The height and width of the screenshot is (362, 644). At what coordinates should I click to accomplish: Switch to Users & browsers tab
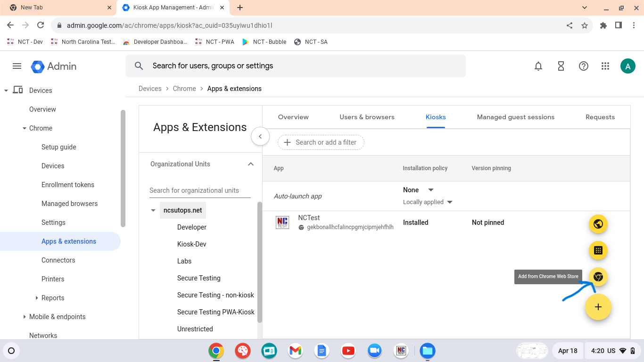tap(367, 117)
